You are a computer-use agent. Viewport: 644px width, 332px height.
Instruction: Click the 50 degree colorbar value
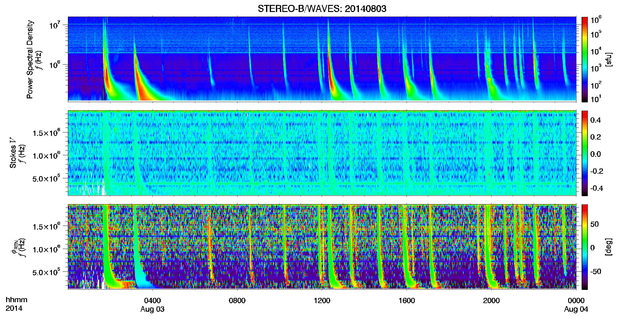click(x=594, y=224)
